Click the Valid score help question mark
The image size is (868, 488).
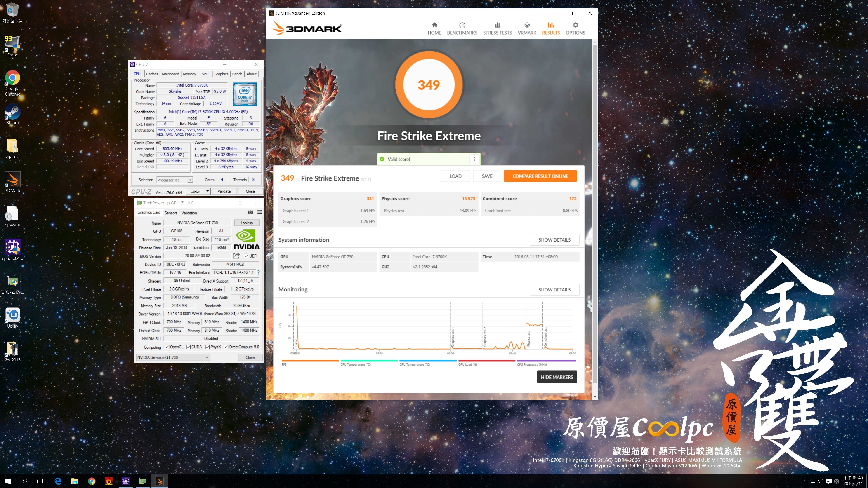click(x=474, y=159)
